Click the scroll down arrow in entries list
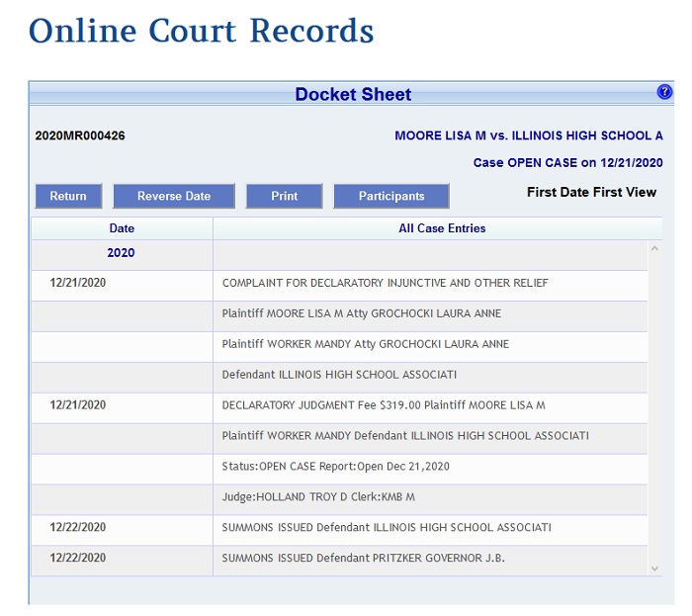This screenshot has height=616, width=692. pyautogui.click(x=653, y=569)
